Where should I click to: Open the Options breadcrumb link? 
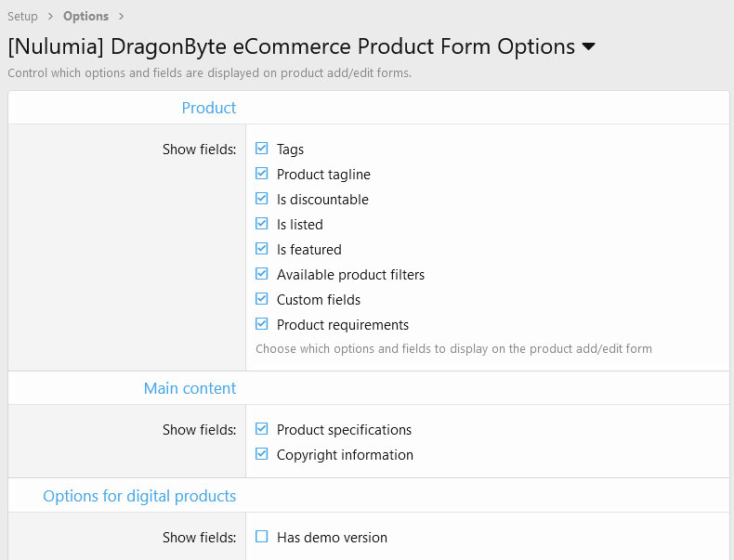85,16
